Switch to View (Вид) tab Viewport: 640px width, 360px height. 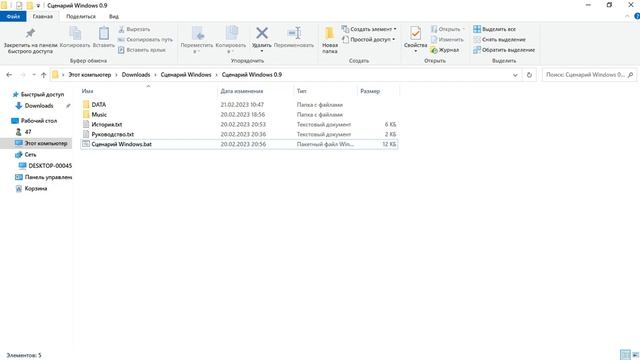[113, 16]
